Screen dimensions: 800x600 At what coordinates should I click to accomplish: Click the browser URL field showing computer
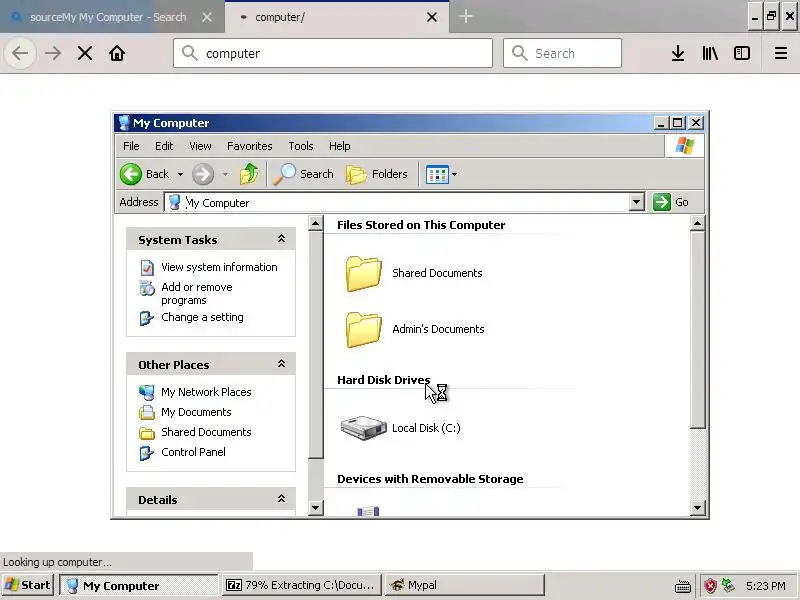333,53
